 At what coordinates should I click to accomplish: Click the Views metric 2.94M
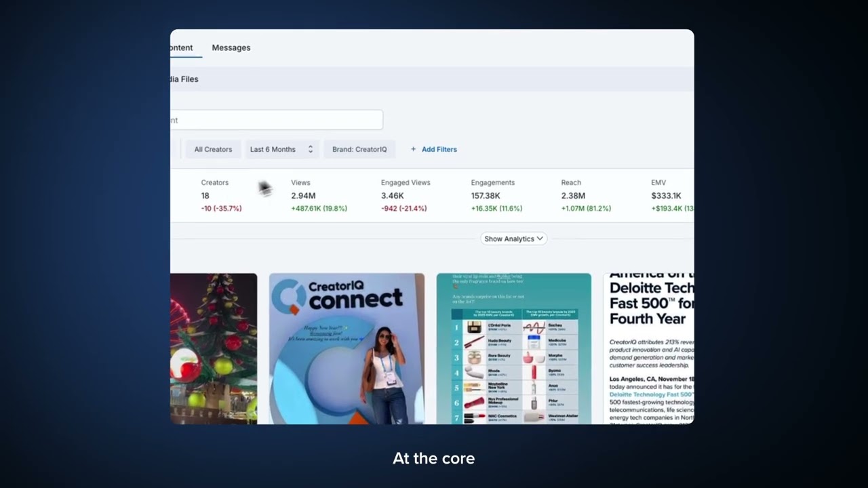pos(303,195)
